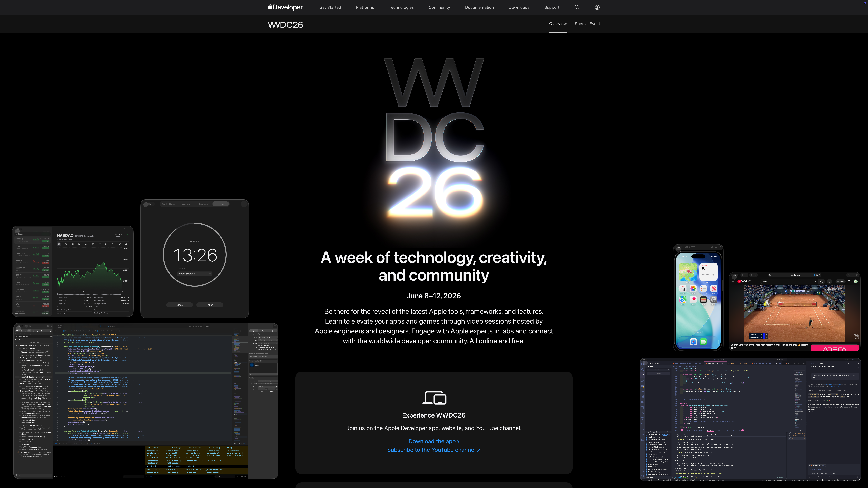Add a new timer with the plus icon

[244, 204]
